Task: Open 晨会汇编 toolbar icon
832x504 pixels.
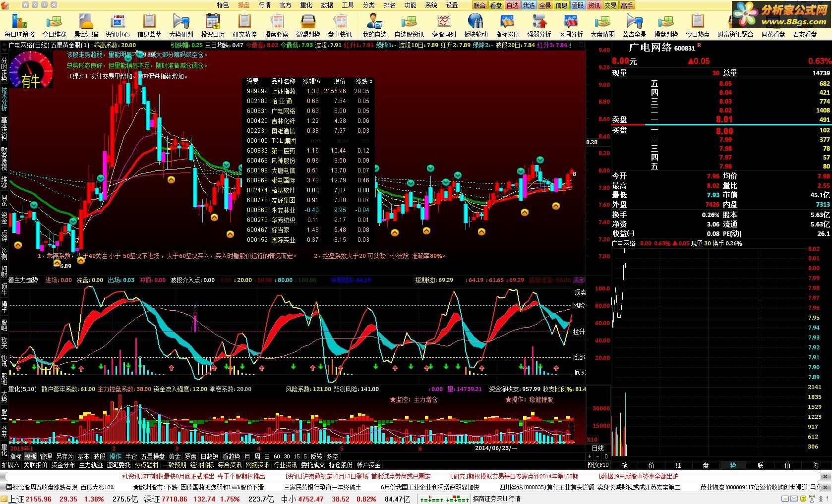Action: click(x=86, y=26)
